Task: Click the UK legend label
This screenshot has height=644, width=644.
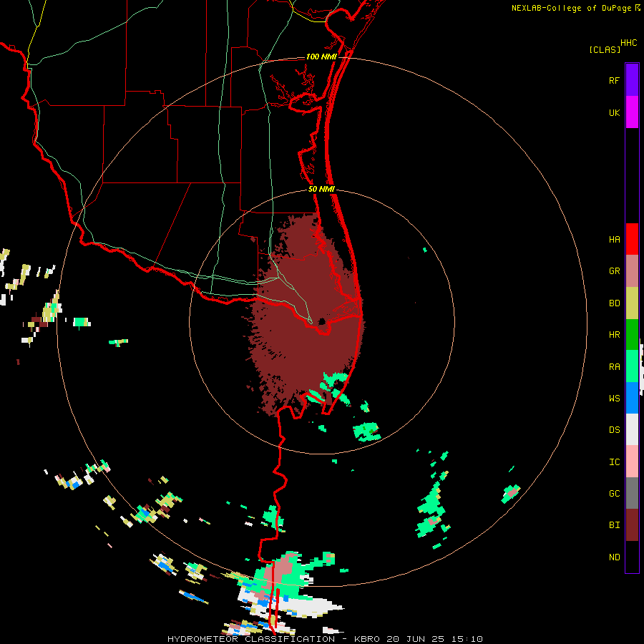Action: [x=615, y=112]
